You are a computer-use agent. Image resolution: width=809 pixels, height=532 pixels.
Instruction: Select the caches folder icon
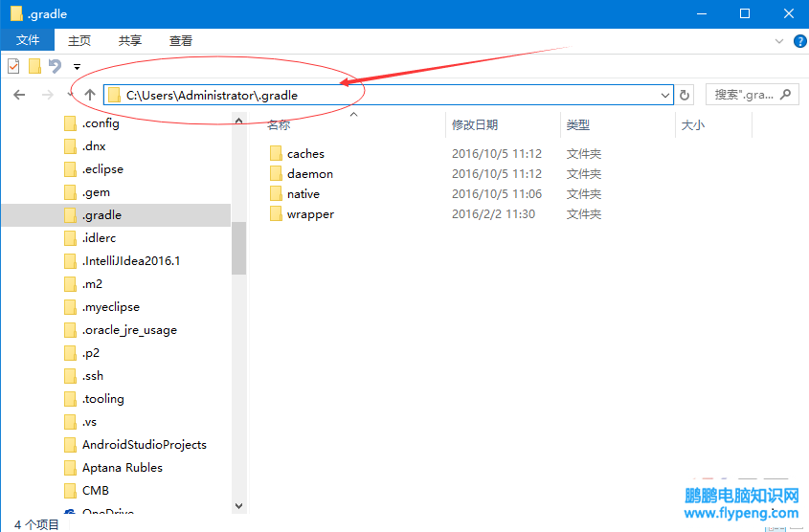click(x=276, y=153)
